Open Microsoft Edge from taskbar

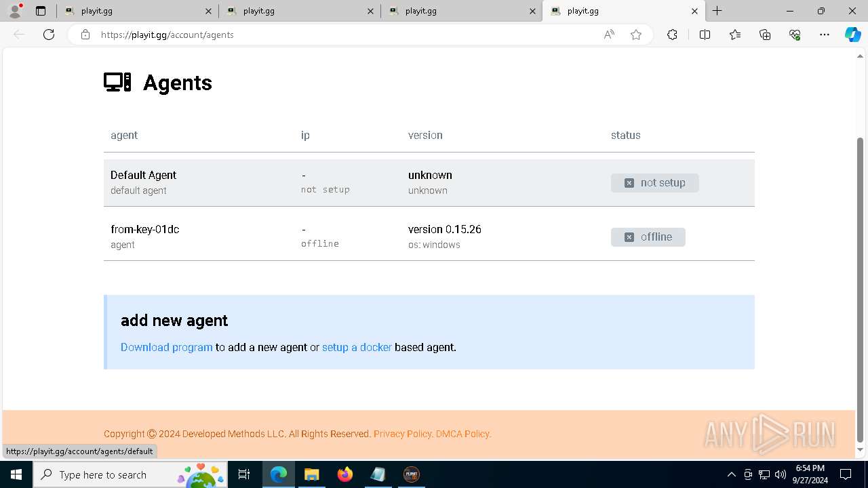(279, 474)
